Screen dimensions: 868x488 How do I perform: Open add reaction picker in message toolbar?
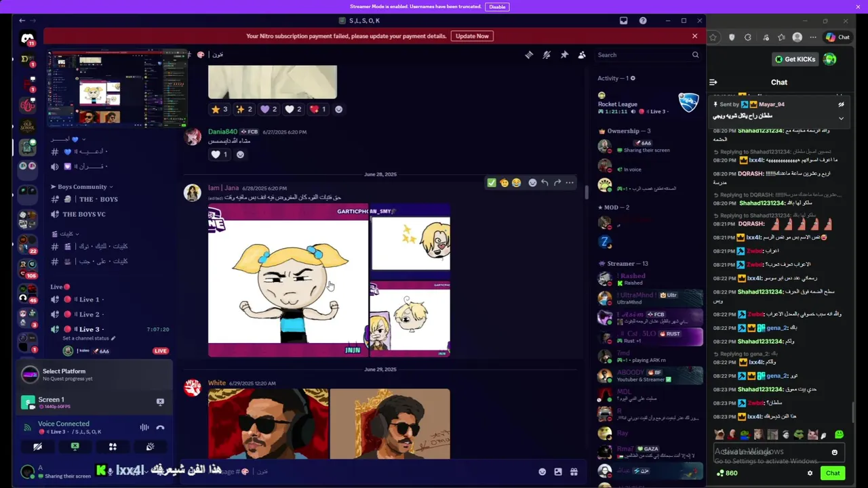pyautogui.click(x=532, y=182)
